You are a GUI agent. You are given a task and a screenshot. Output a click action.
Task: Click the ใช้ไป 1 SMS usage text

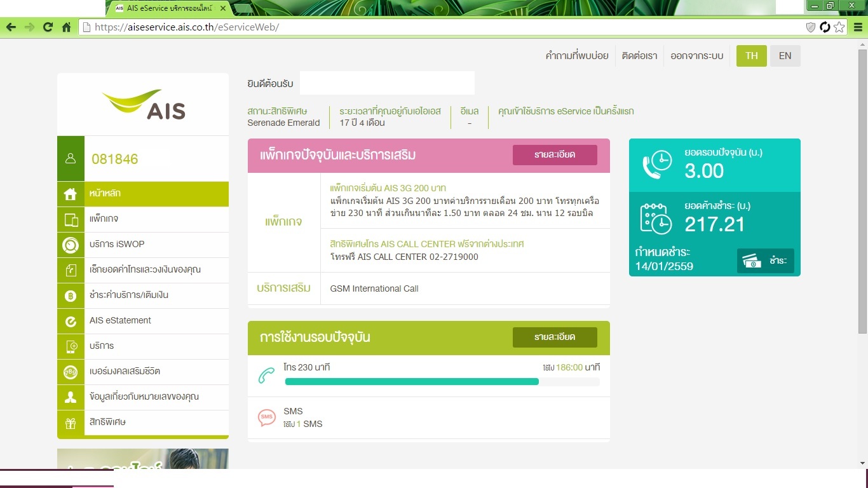(303, 424)
